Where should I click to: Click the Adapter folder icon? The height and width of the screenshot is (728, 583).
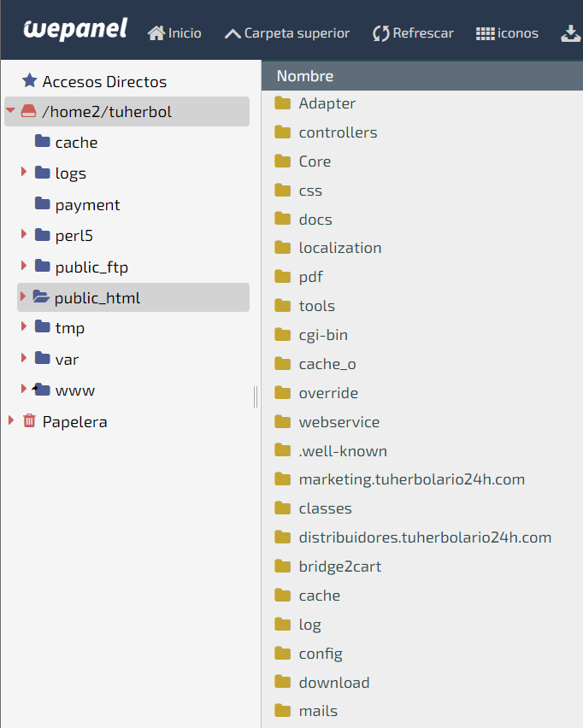pyautogui.click(x=282, y=103)
